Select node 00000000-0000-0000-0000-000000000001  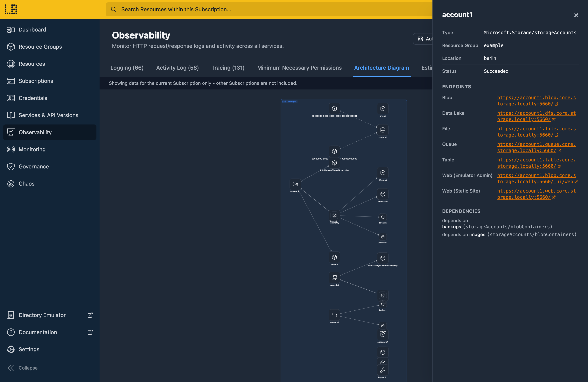tap(334, 109)
